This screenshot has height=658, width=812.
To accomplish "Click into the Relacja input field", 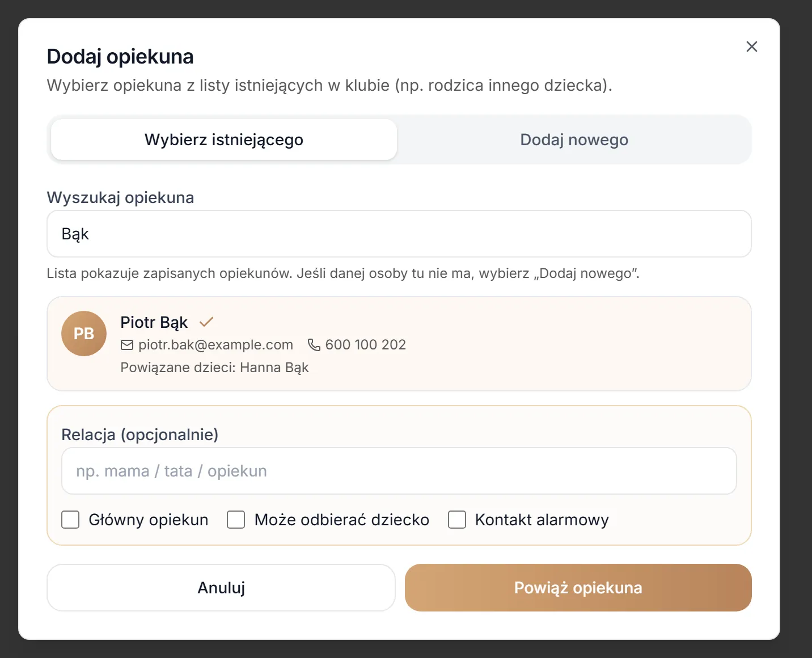I will (x=399, y=471).
